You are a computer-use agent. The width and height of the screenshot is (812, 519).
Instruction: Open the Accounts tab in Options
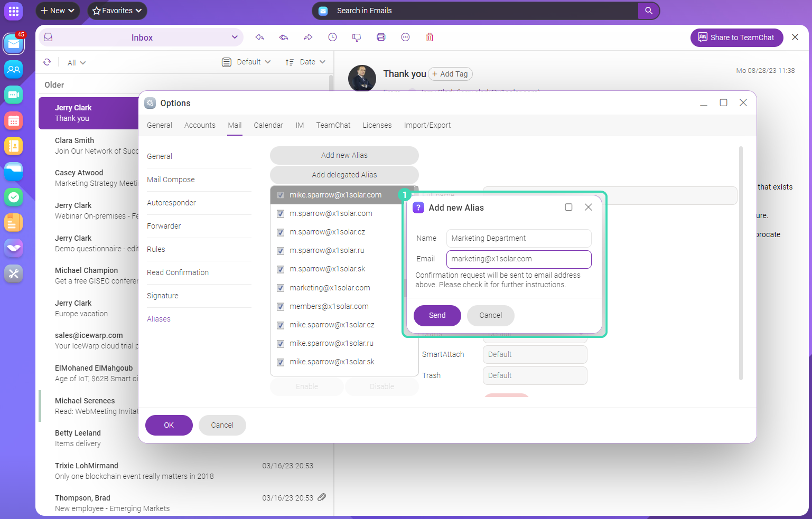pos(200,125)
